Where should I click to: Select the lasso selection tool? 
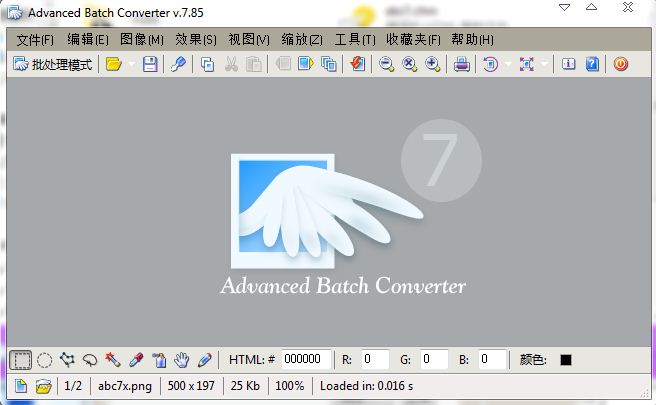click(x=90, y=359)
